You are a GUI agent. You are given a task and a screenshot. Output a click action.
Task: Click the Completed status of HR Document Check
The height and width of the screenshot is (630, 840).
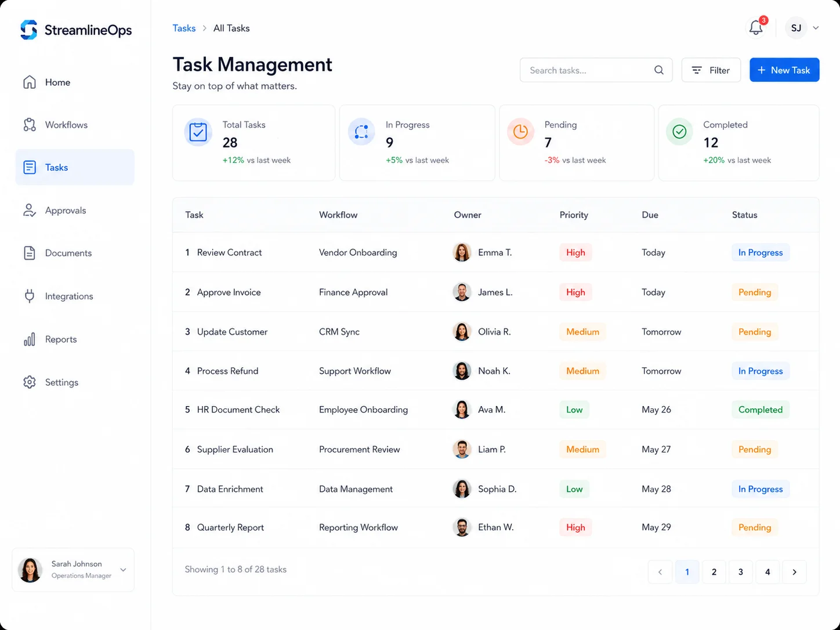click(x=761, y=410)
